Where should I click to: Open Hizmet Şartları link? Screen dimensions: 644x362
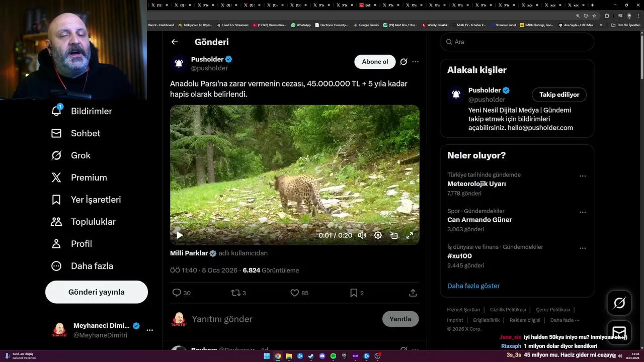click(463, 310)
